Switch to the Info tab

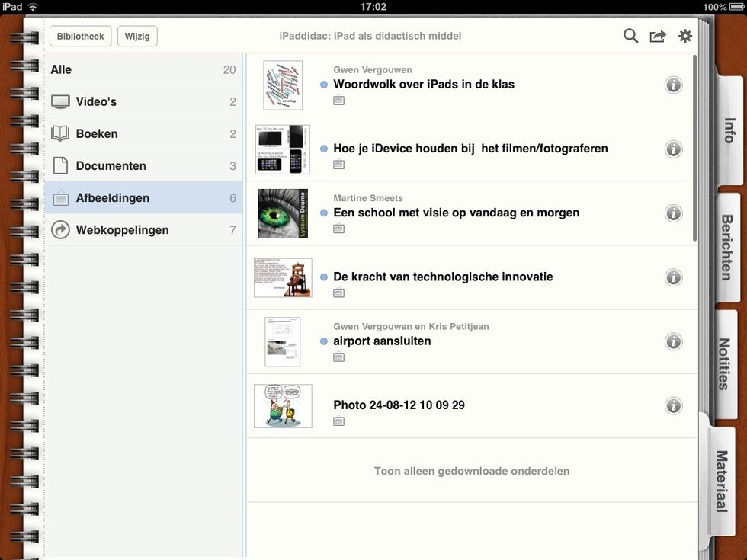(x=727, y=131)
